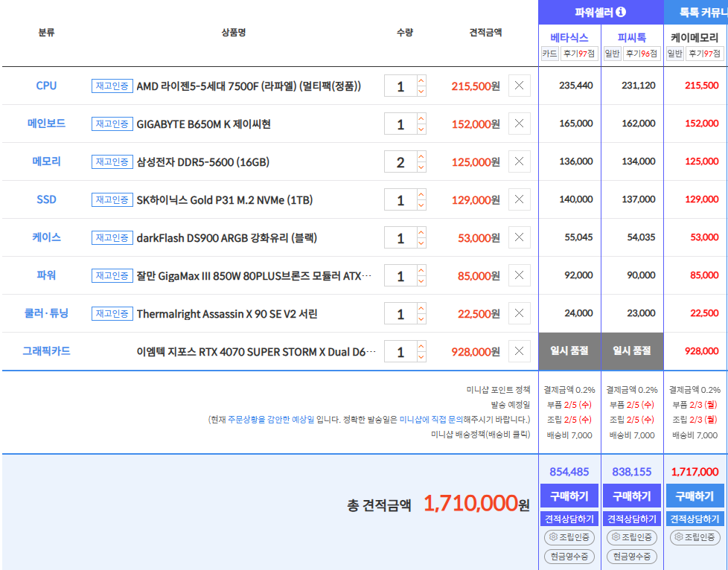Increase case quantity with up arrow
This screenshot has width=728, height=570.
(421, 233)
